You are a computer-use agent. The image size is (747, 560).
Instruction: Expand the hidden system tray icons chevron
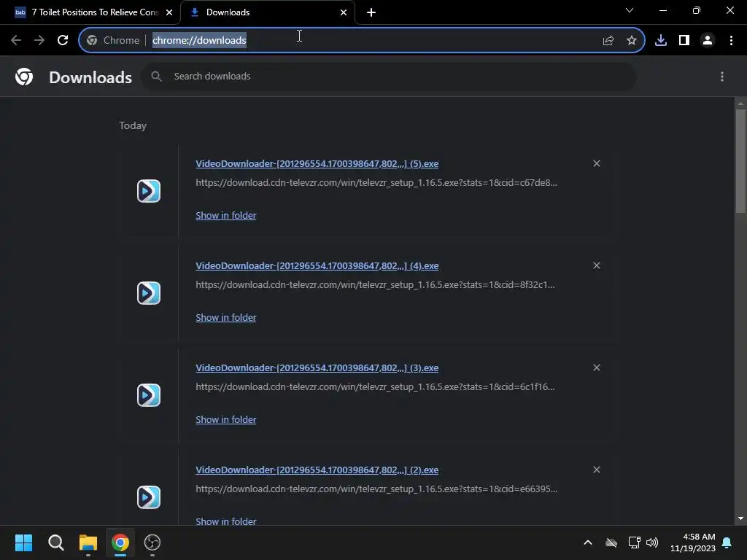[x=588, y=542]
